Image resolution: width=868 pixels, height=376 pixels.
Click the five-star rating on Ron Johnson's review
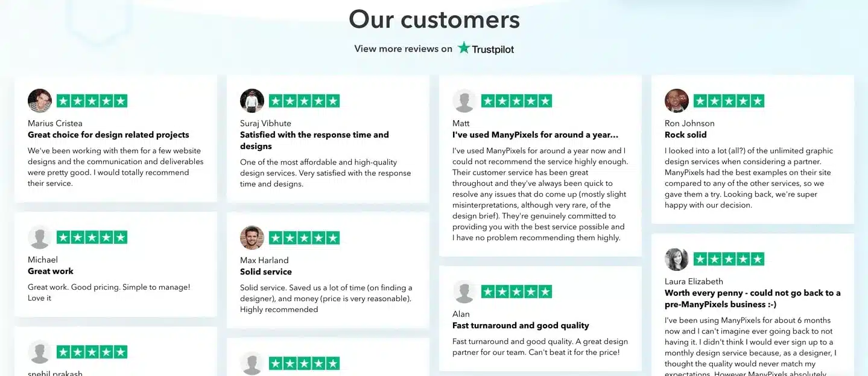(729, 101)
